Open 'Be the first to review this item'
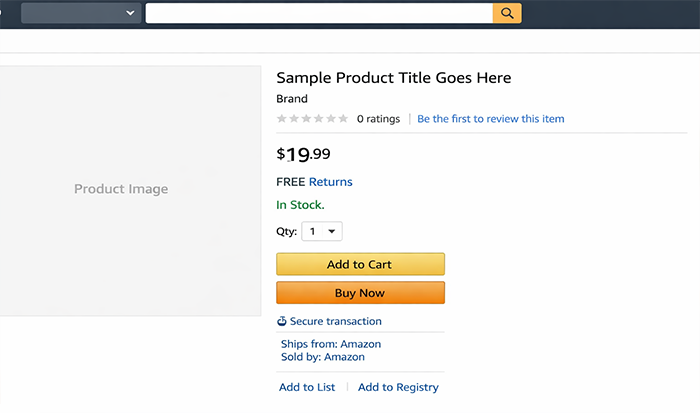 490,119
